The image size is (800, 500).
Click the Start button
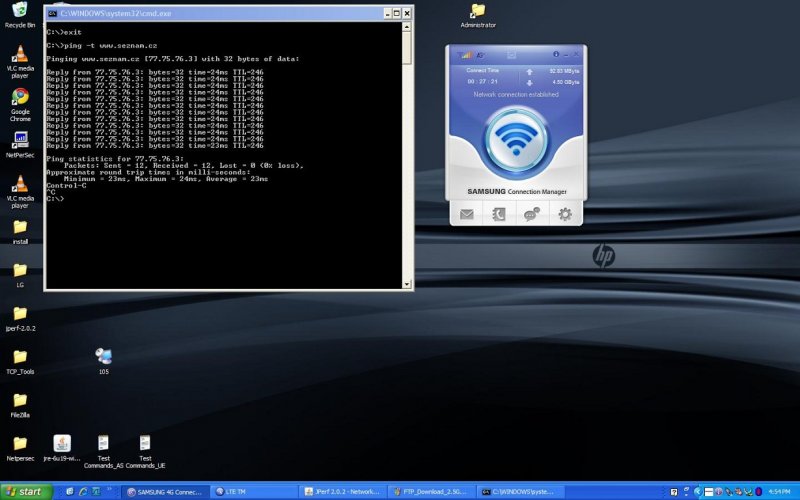pyautogui.click(x=24, y=491)
